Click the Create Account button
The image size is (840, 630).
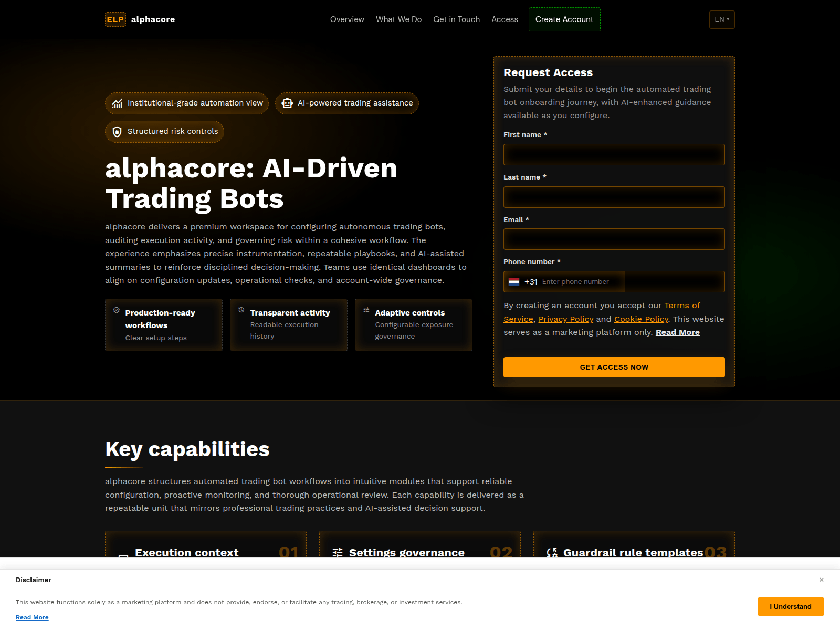(564, 19)
